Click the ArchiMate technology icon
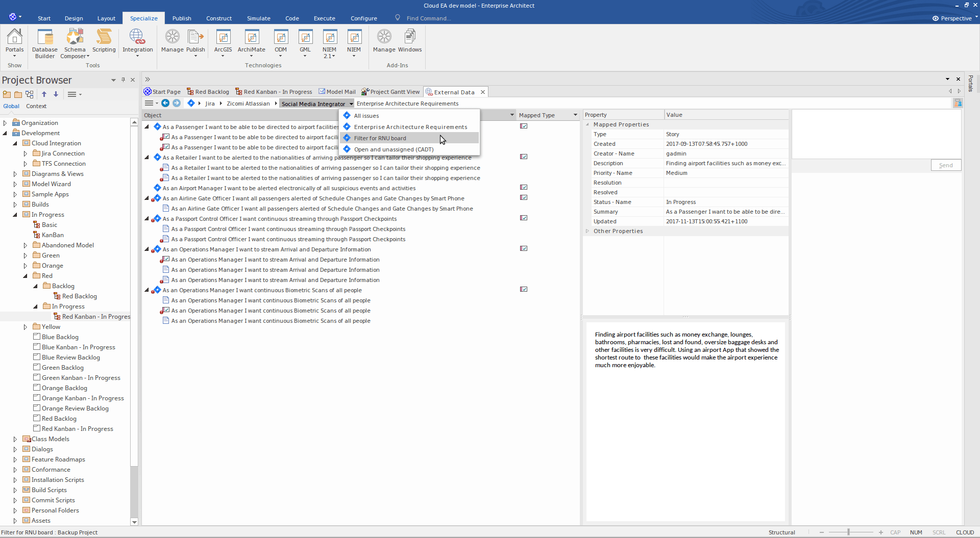This screenshot has width=980, height=538. (x=251, y=42)
